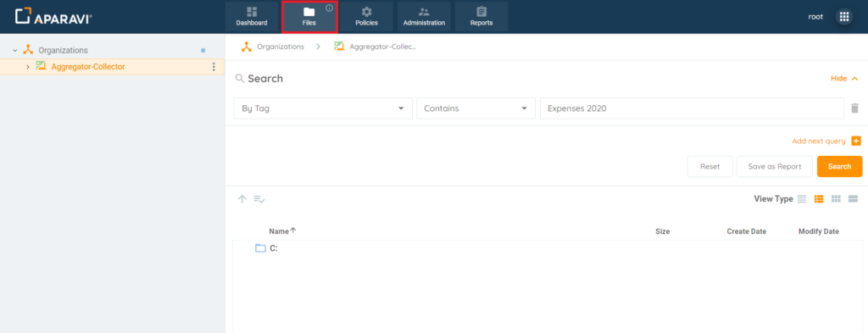The image size is (868, 333).
Task: Click the C: folder icon
Action: [260, 248]
